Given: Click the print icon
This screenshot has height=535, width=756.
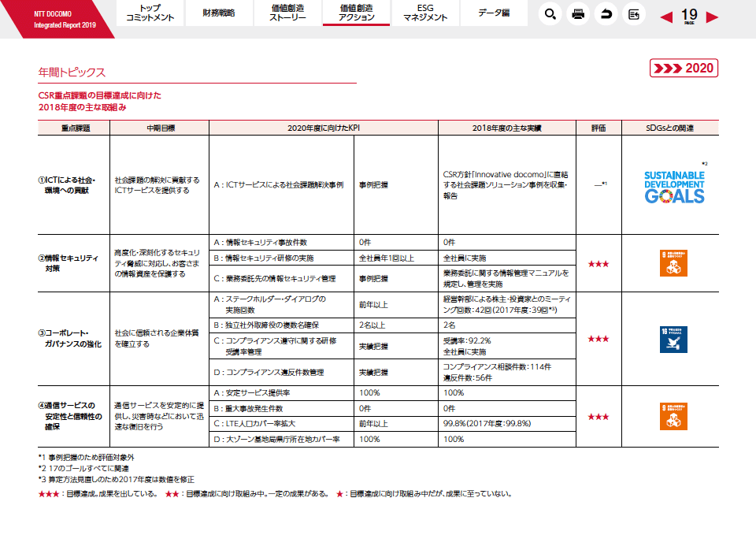Looking at the screenshot, I should point(578,14).
